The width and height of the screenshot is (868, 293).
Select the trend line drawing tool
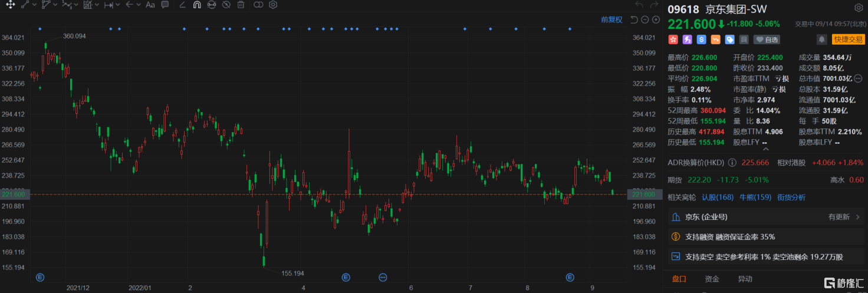click(25, 5)
